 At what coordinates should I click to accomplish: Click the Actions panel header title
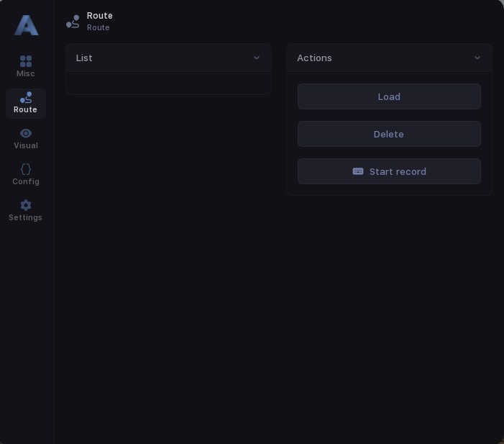[314, 58]
